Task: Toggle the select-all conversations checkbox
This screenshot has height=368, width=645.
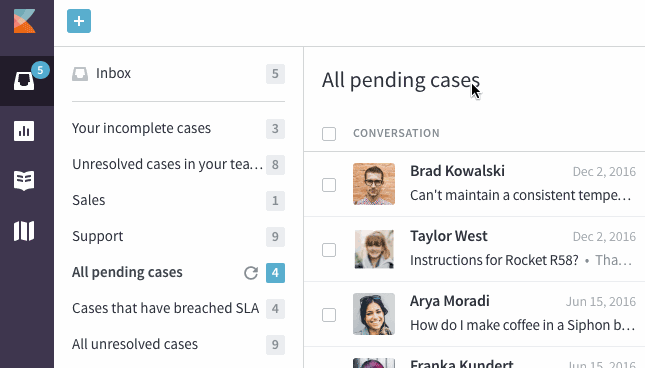Action: pyautogui.click(x=329, y=134)
